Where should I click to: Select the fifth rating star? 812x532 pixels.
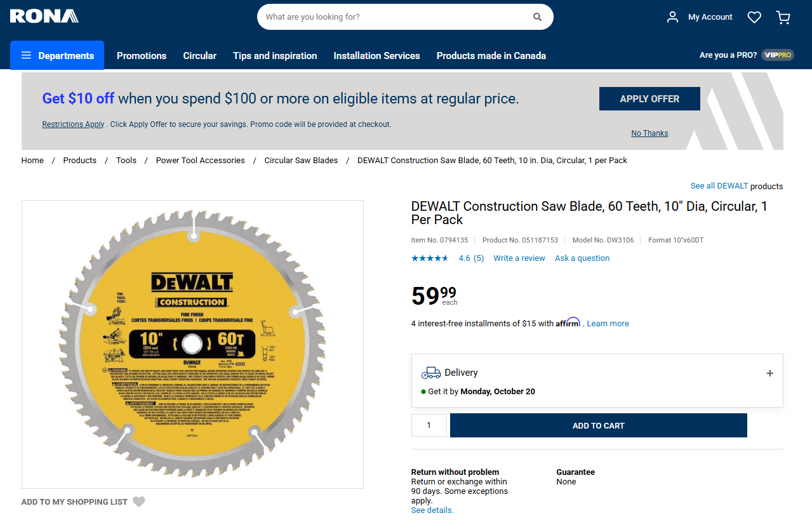coord(445,258)
